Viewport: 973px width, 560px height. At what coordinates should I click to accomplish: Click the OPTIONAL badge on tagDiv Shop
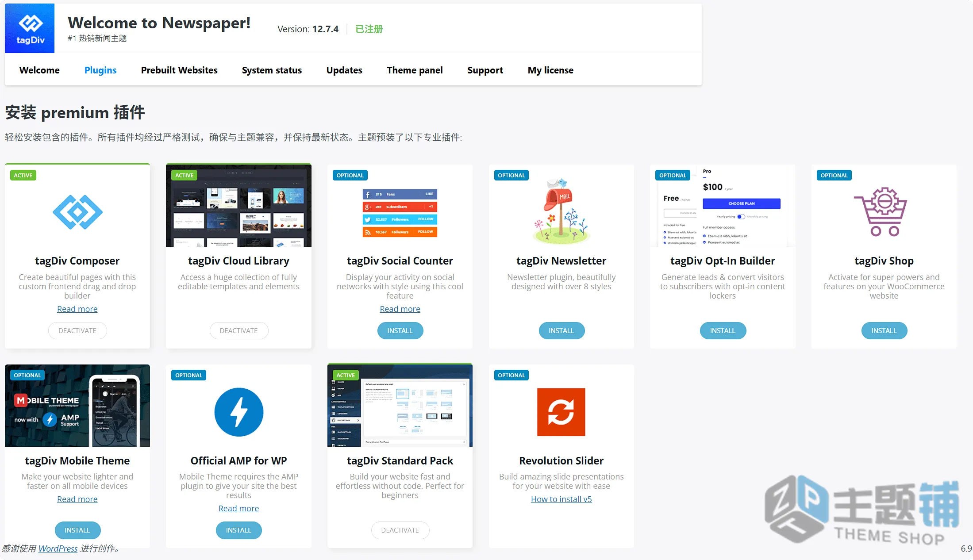tap(834, 175)
